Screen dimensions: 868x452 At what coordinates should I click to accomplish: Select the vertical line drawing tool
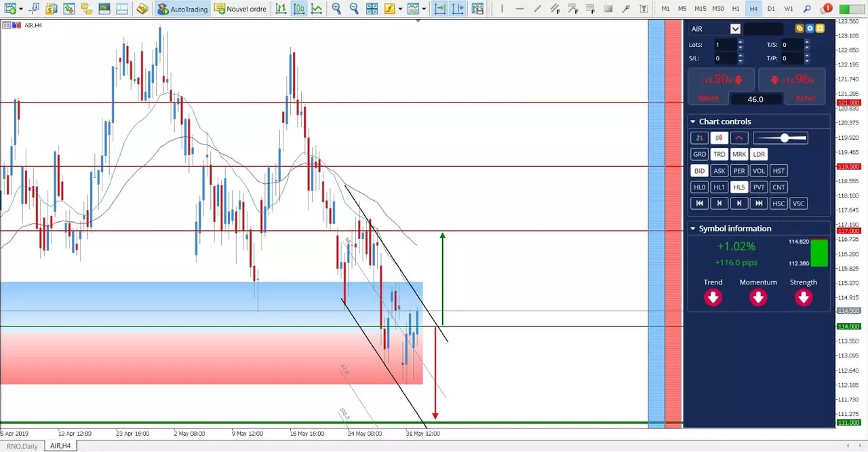500,9
